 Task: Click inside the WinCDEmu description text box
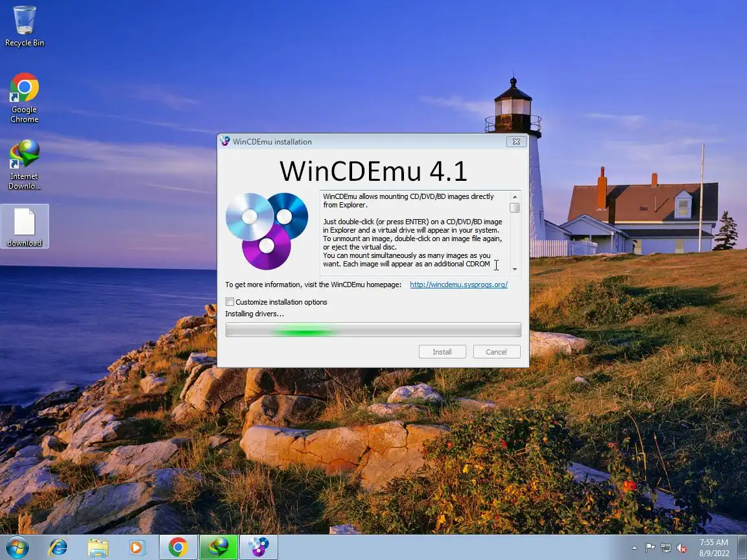pyautogui.click(x=414, y=233)
